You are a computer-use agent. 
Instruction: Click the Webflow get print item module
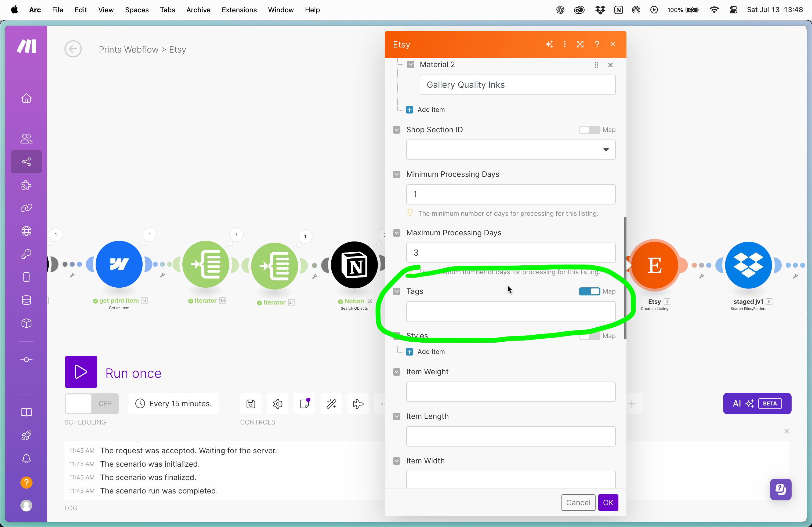click(119, 264)
